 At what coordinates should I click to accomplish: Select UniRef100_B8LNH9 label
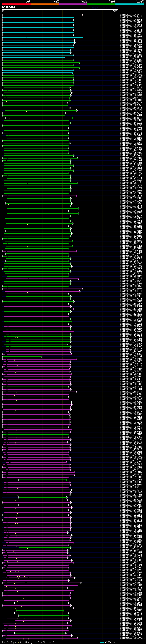(131, 47)
